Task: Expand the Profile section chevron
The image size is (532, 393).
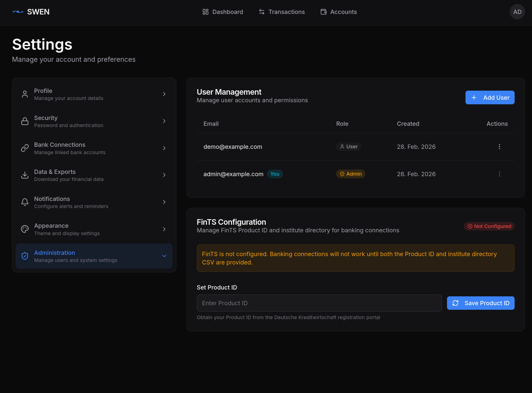Action: pyautogui.click(x=164, y=94)
